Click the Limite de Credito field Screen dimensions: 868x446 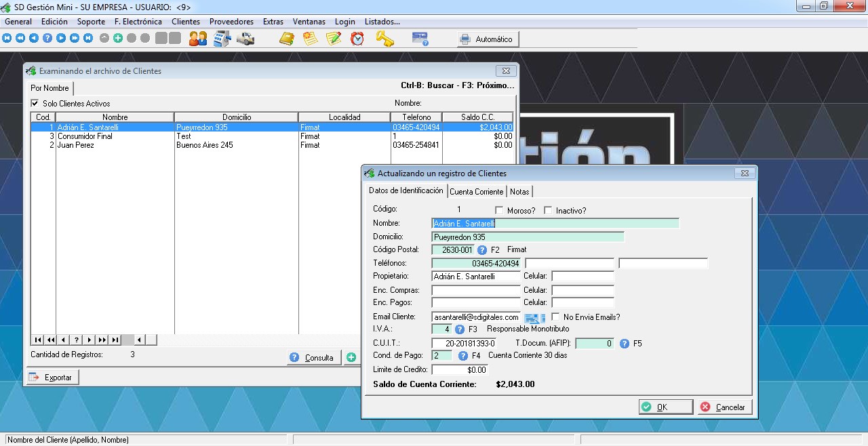[x=459, y=370]
